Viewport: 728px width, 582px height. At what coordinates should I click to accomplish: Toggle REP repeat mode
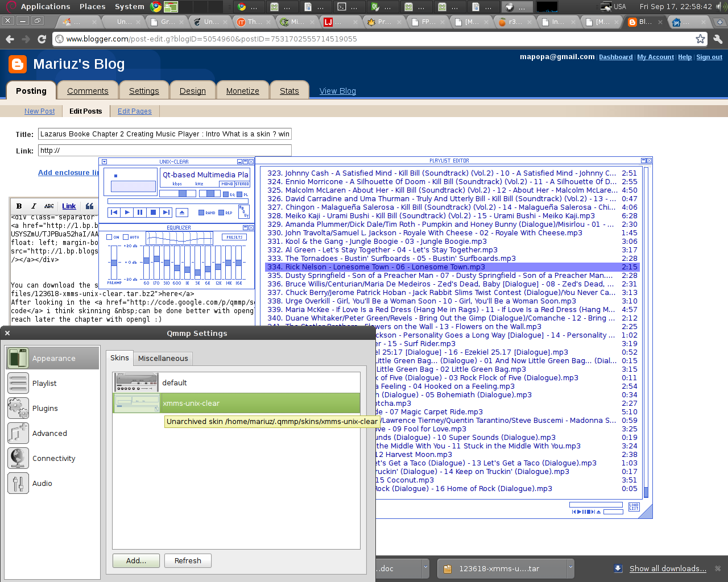[x=226, y=213]
